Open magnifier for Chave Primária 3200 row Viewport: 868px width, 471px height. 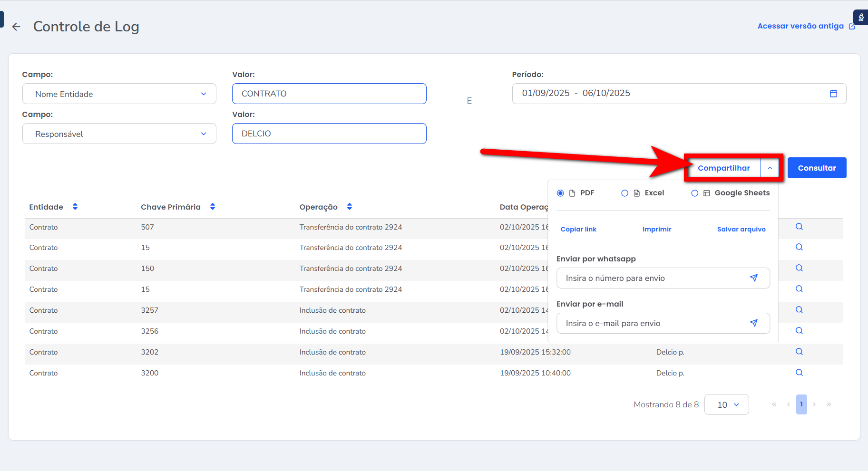799,373
